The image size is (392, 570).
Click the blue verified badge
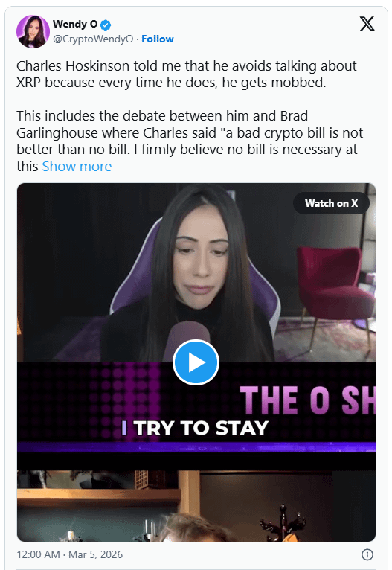click(106, 25)
